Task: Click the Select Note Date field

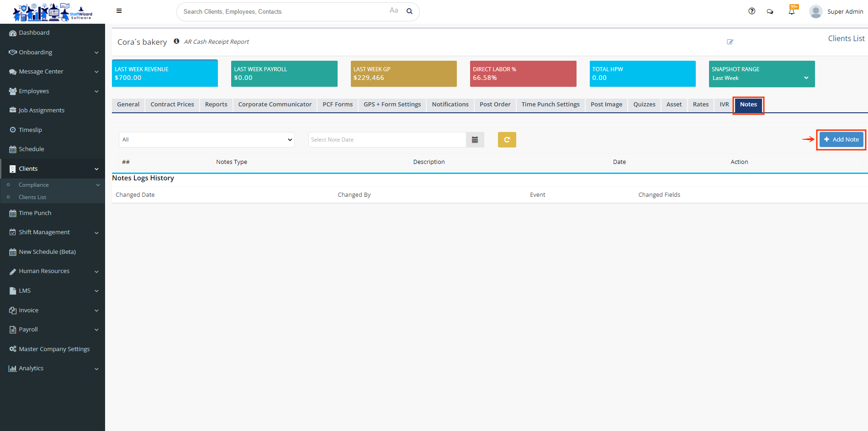Action: tap(387, 140)
